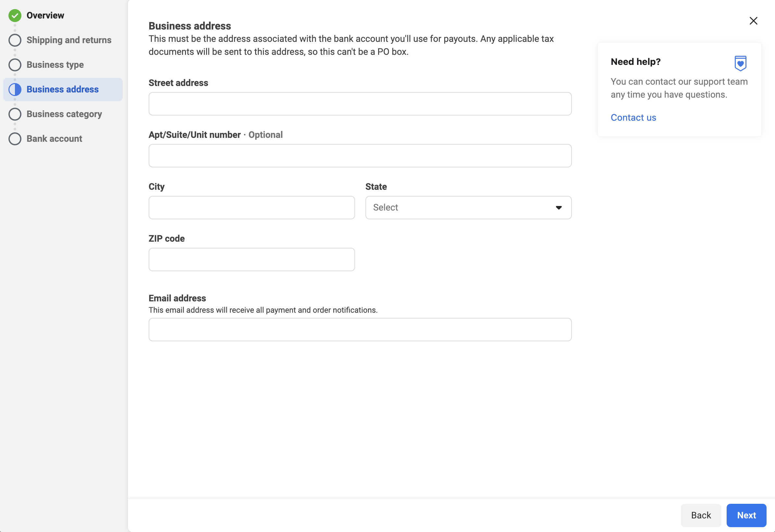This screenshot has height=532, width=775.
Task: Go to Business category step
Action: [x=64, y=114]
